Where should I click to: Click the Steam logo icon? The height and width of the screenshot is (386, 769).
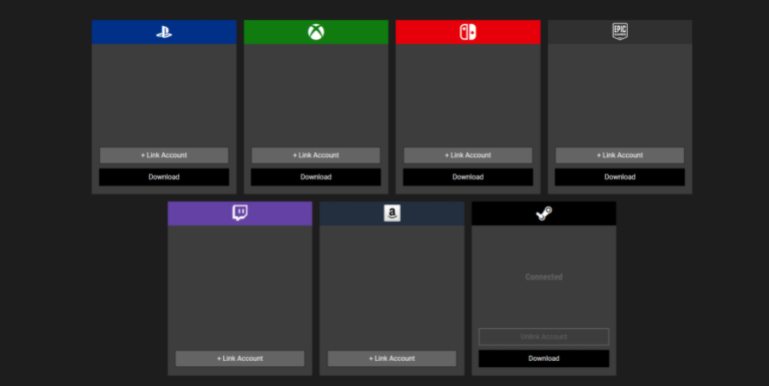[544, 213]
